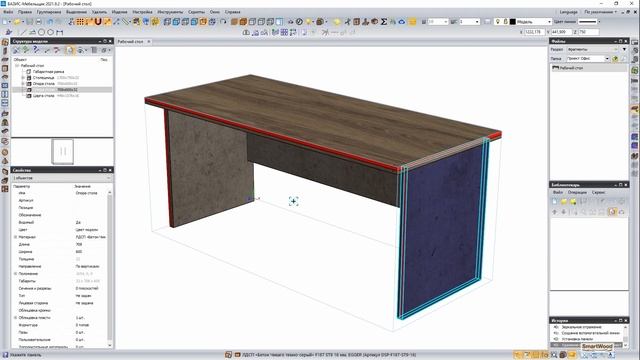Click the panel preview thumbnail

click(x=62, y=151)
